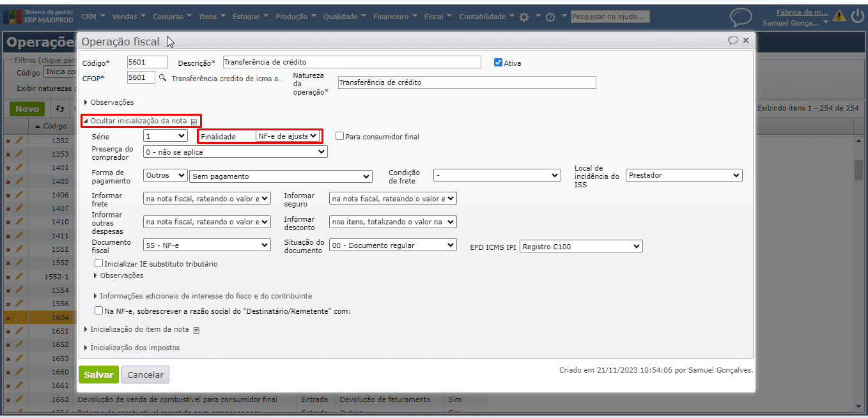The image size is (868, 418).
Task: Click the Descrição input field
Action: tap(352, 62)
